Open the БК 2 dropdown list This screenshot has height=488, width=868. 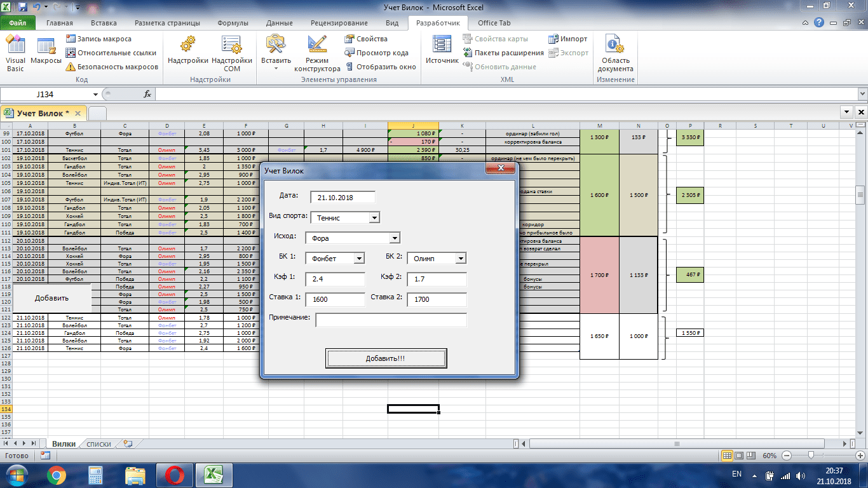(x=461, y=259)
